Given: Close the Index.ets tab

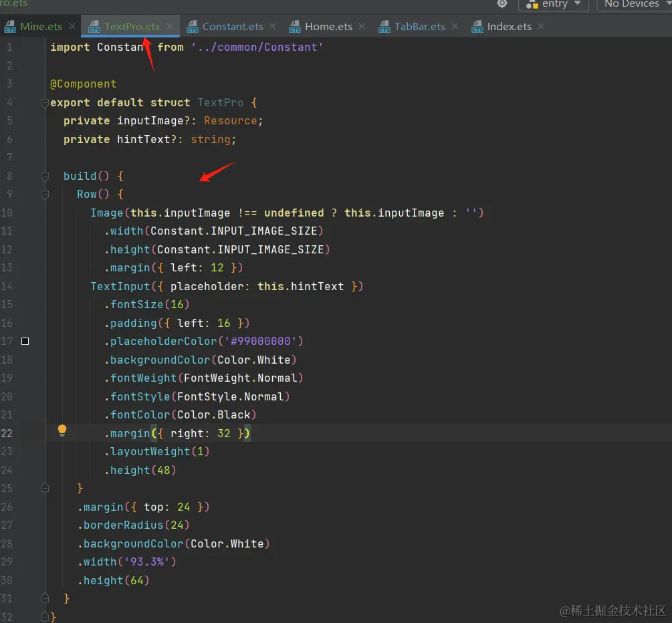Looking at the screenshot, I should (x=541, y=26).
